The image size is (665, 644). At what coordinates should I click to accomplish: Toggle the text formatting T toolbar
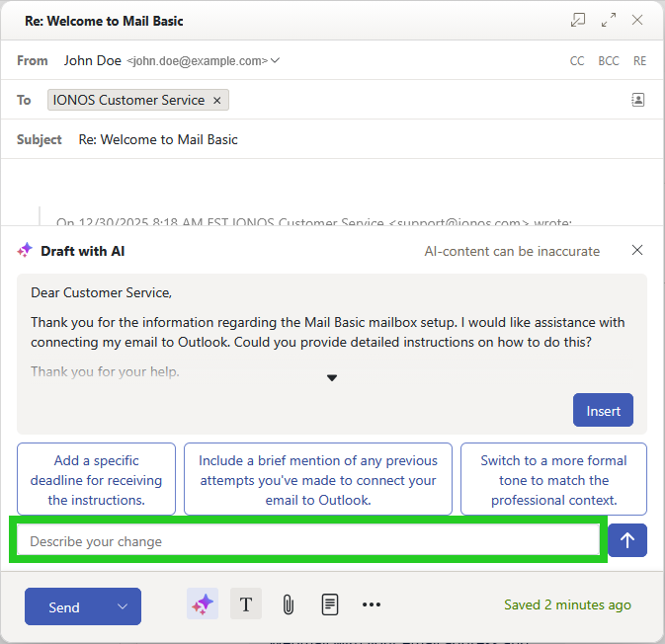coord(246,604)
